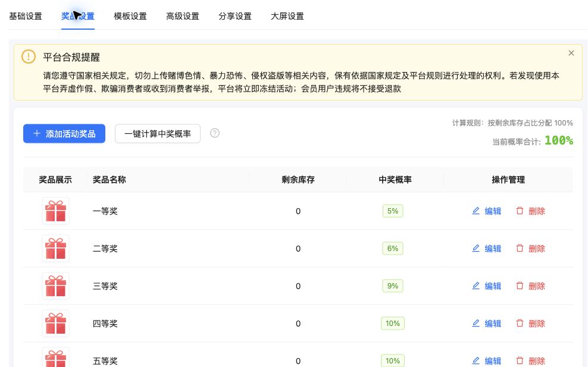
Task: Click the trash icon in the 四等奖 row
Action: coord(520,323)
